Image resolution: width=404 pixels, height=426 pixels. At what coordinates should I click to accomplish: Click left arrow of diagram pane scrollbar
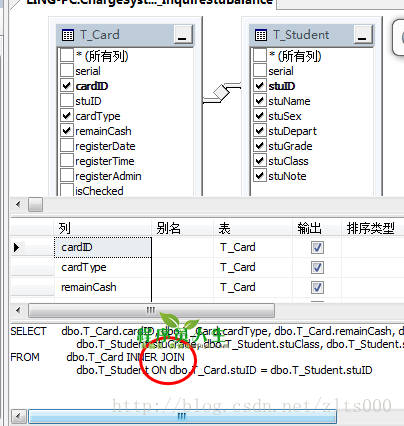[18, 204]
